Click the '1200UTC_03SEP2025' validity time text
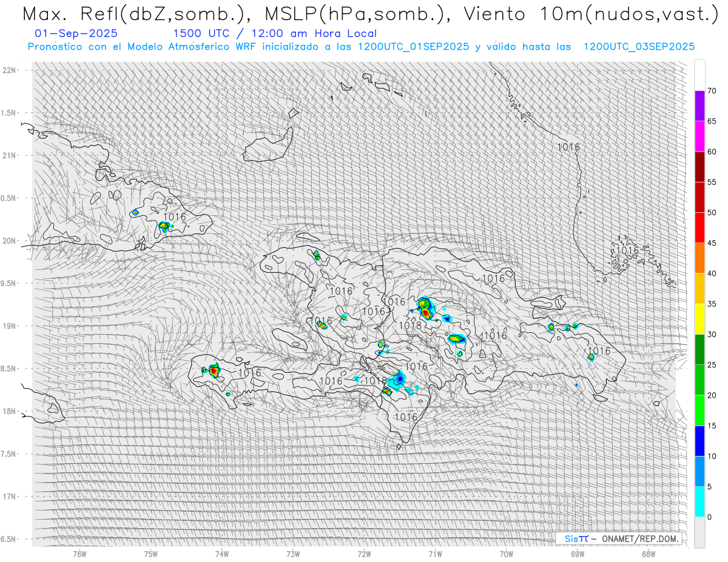Screen dimensions: 728x562 tap(639, 47)
